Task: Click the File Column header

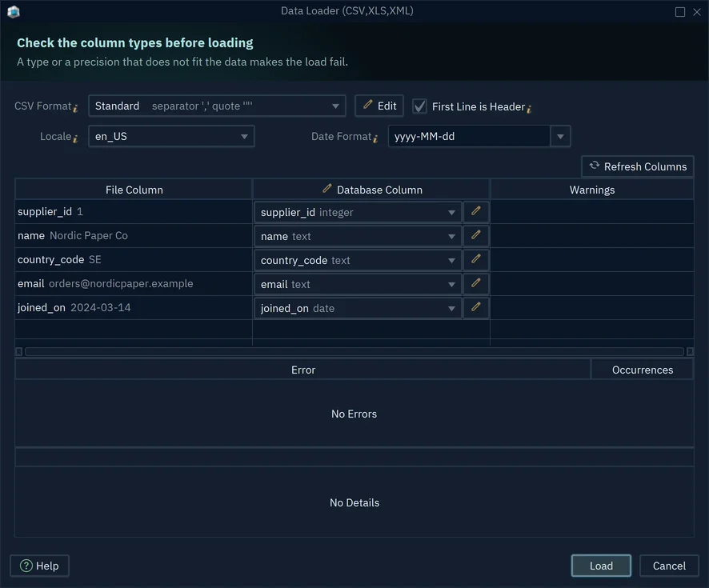Action: 134,190
